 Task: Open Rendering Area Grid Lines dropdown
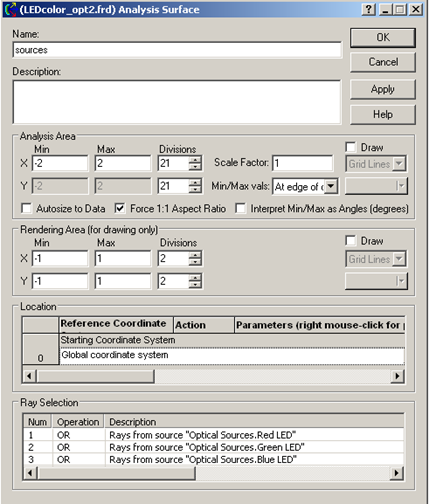coord(399,259)
